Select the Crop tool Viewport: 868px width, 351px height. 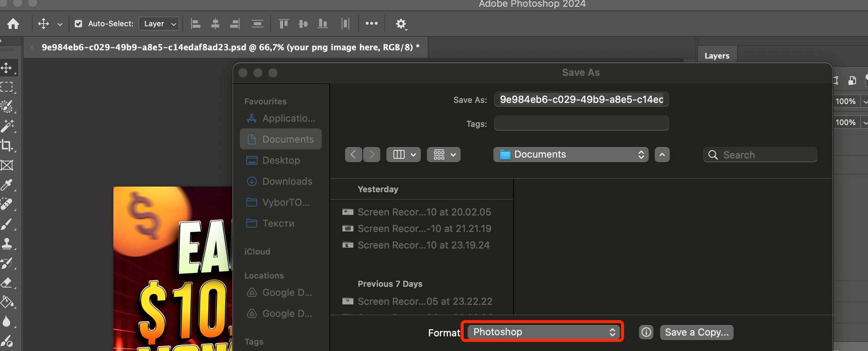click(x=7, y=146)
